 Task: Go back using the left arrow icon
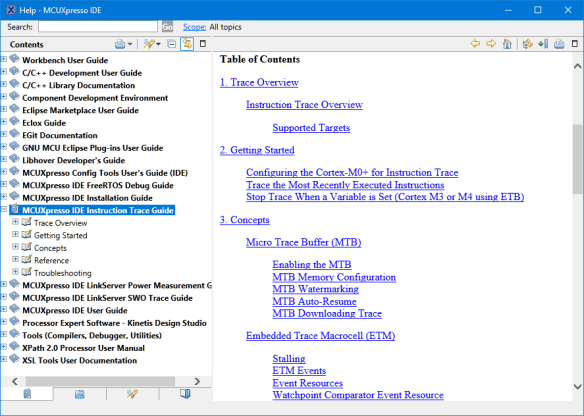(475, 44)
